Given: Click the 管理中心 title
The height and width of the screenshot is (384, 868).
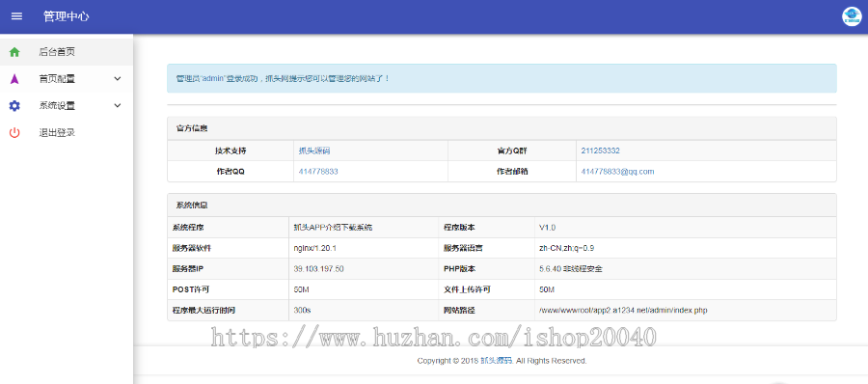Looking at the screenshot, I should pos(66,16).
